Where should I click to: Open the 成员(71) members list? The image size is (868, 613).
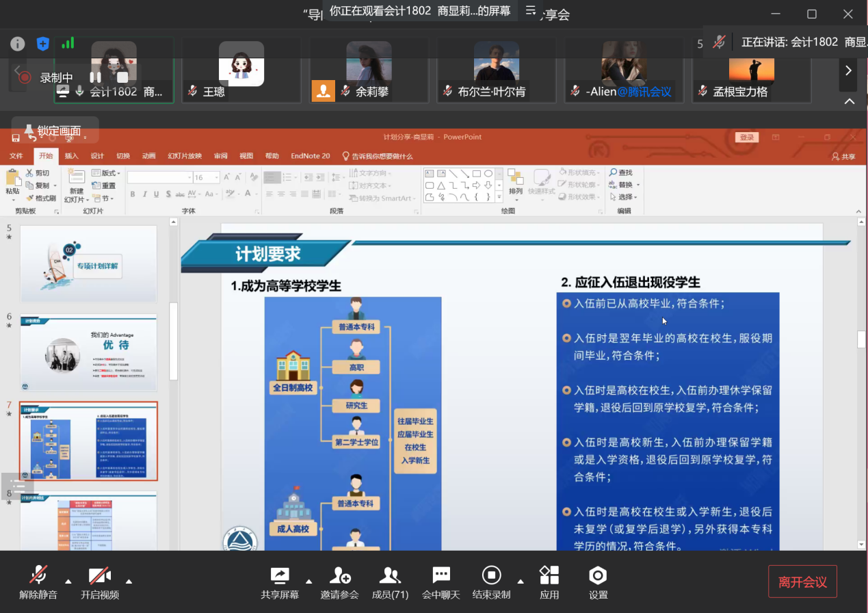pyautogui.click(x=390, y=582)
